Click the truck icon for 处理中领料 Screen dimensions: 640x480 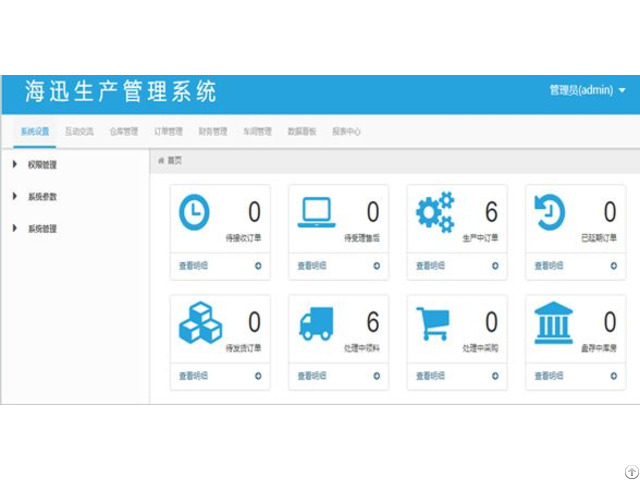pos(316,323)
